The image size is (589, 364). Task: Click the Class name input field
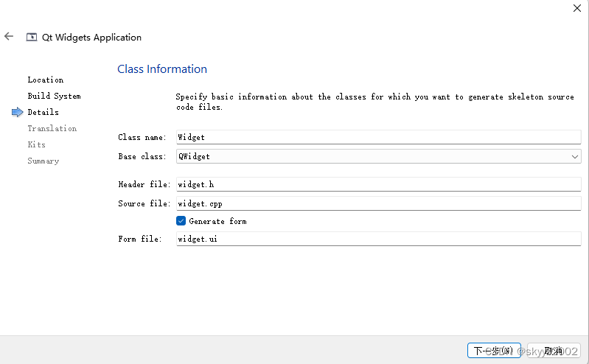[x=379, y=137]
